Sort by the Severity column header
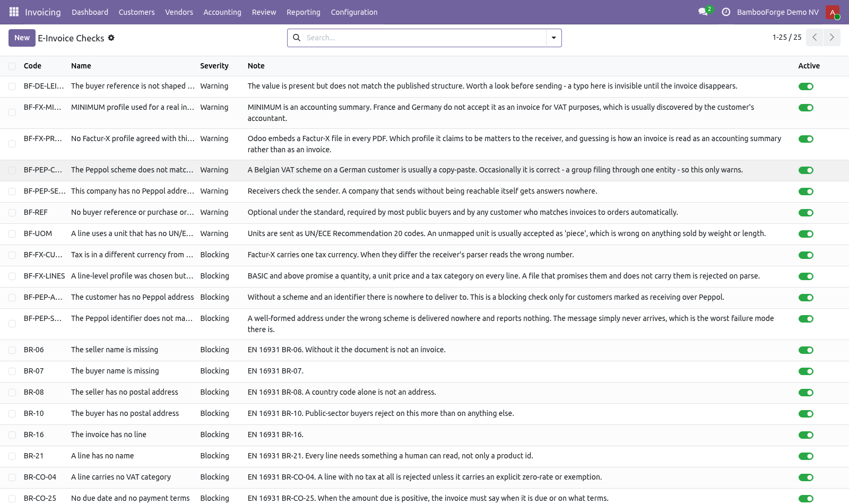The width and height of the screenshot is (849, 504). click(x=214, y=66)
